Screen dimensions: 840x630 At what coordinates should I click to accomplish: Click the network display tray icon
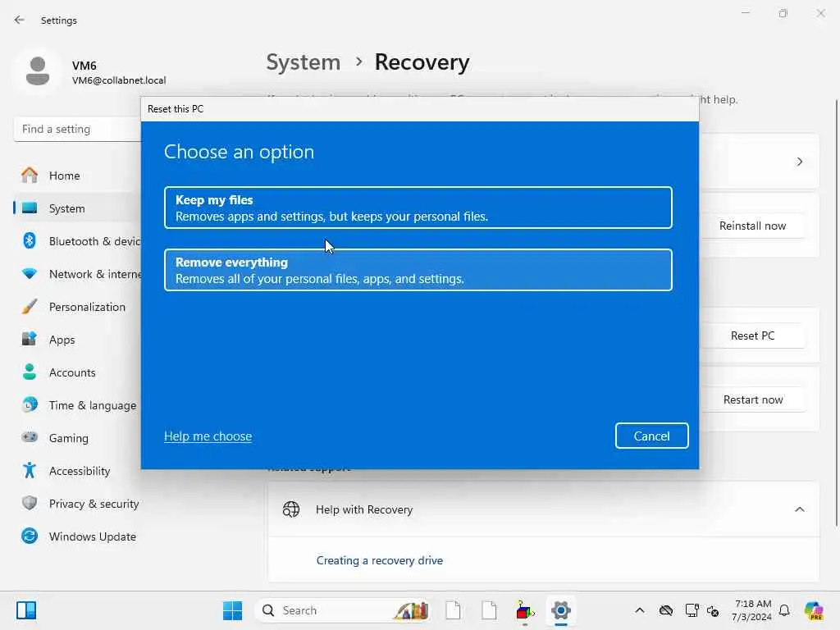(692, 610)
